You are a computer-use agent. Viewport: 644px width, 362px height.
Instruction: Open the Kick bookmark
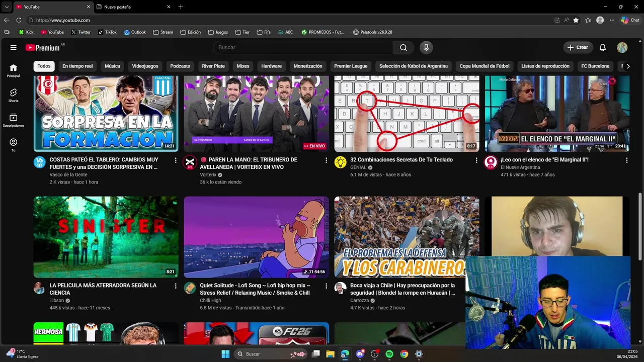26,32
